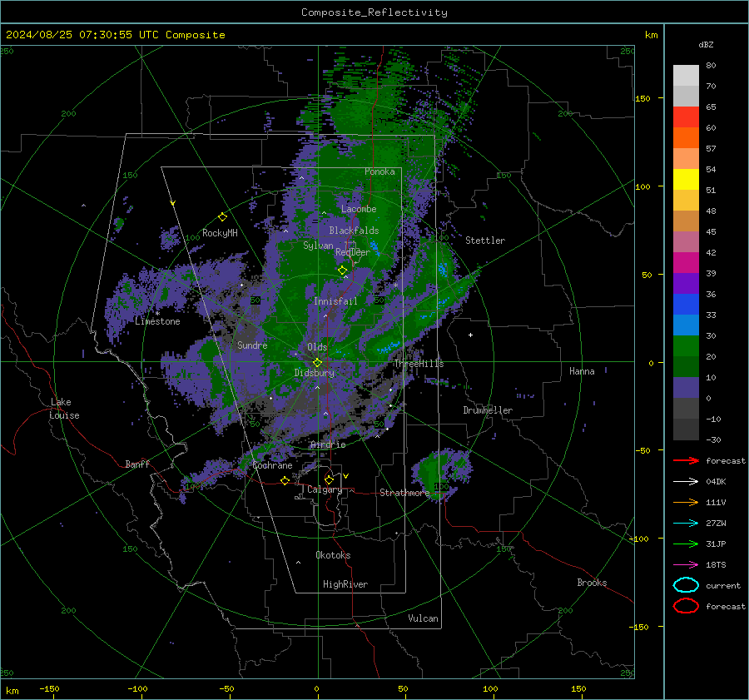Click the Sylvan label
Image resolution: width=749 pixels, height=700 pixels.
point(318,246)
